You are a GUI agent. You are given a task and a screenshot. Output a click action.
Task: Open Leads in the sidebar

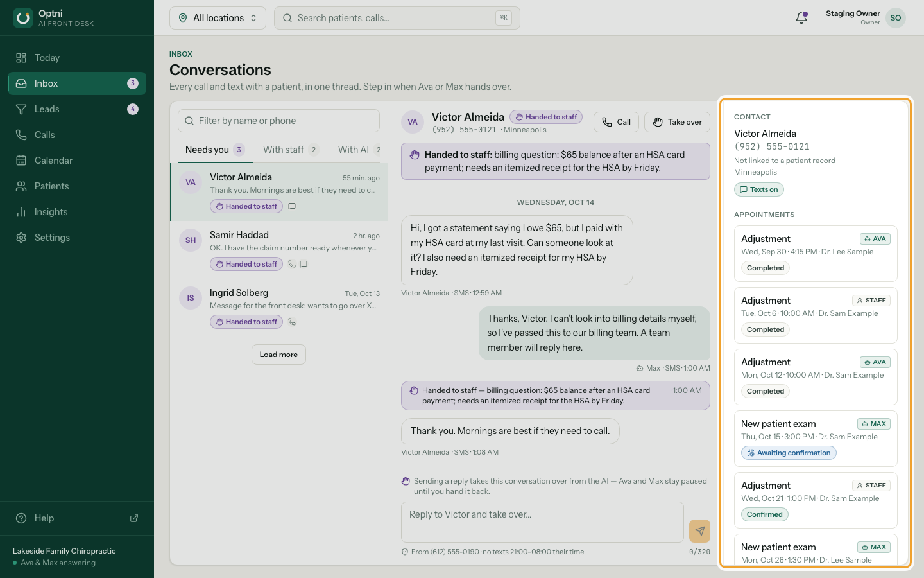coord(77,109)
